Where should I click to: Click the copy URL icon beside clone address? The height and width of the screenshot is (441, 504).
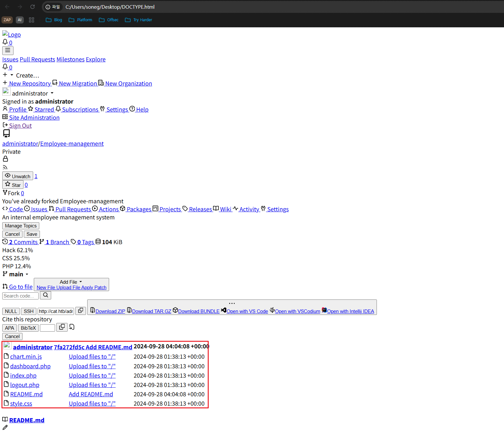(x=81, y=311)
